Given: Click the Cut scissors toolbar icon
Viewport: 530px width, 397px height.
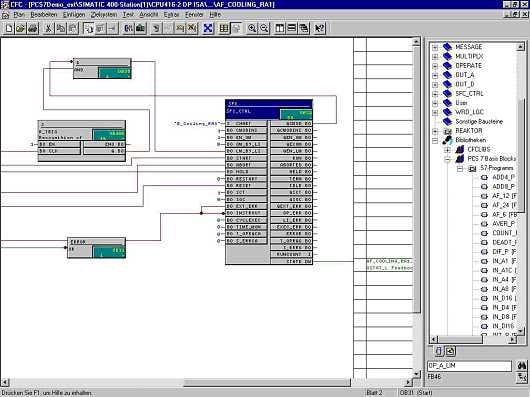Looking at the screenshot, I should [48, 28].
